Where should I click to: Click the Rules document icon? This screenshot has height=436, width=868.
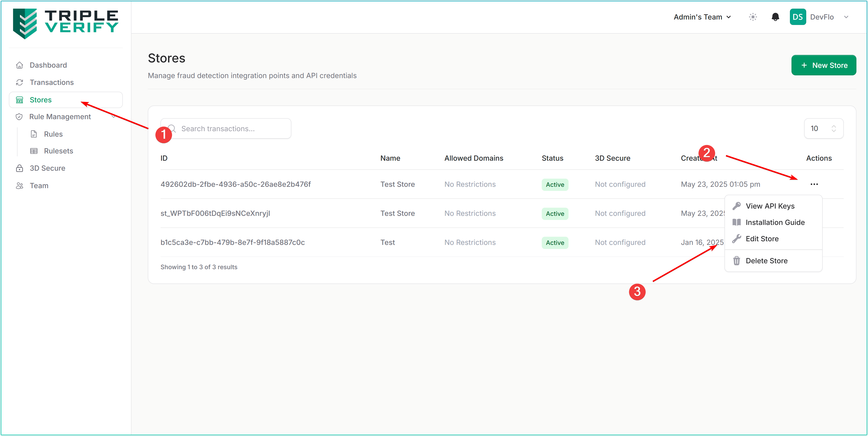tap(34, 134)
